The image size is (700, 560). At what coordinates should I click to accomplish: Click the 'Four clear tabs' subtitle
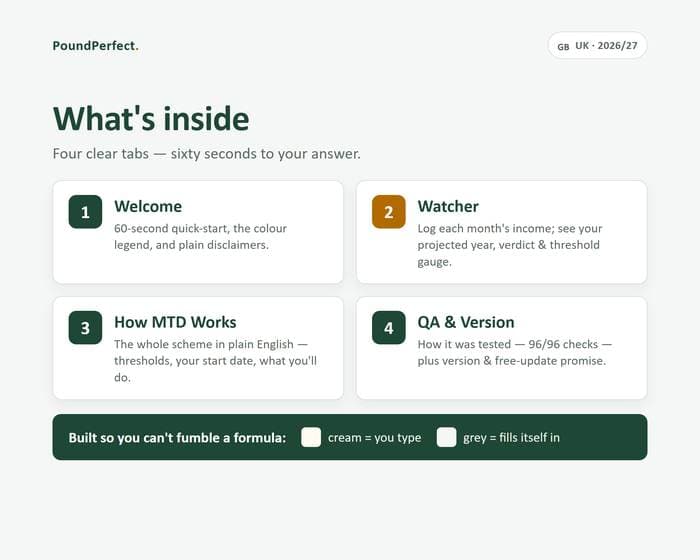click(x=207, y=154)
